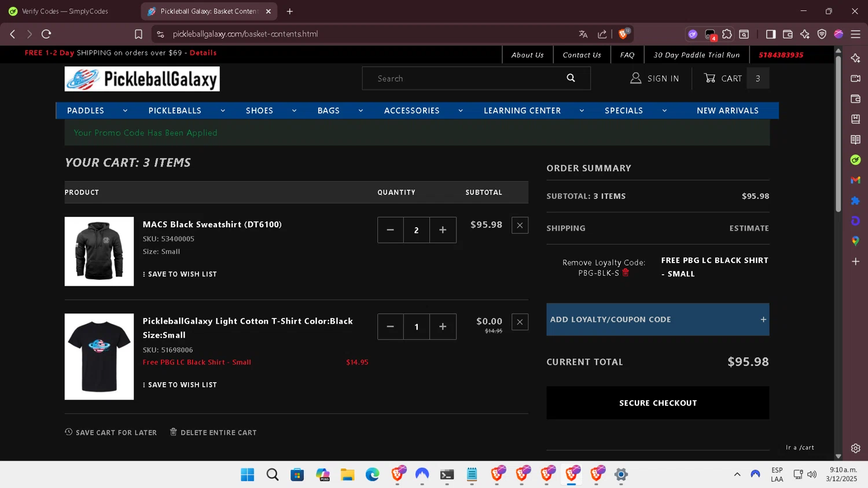Screen dimensions: 868x488
Task: Open File Explorer from taskbar
Action: (x=347, y=475)
